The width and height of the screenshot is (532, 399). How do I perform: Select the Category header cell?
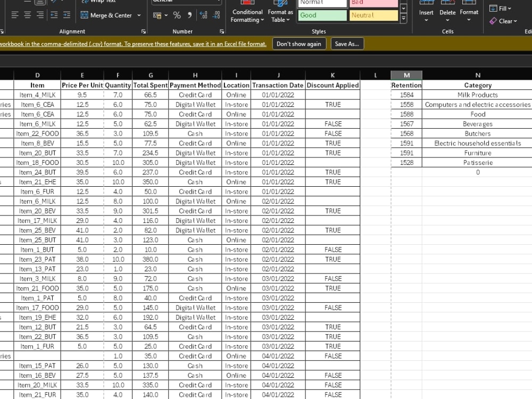(x=477, y=85)
